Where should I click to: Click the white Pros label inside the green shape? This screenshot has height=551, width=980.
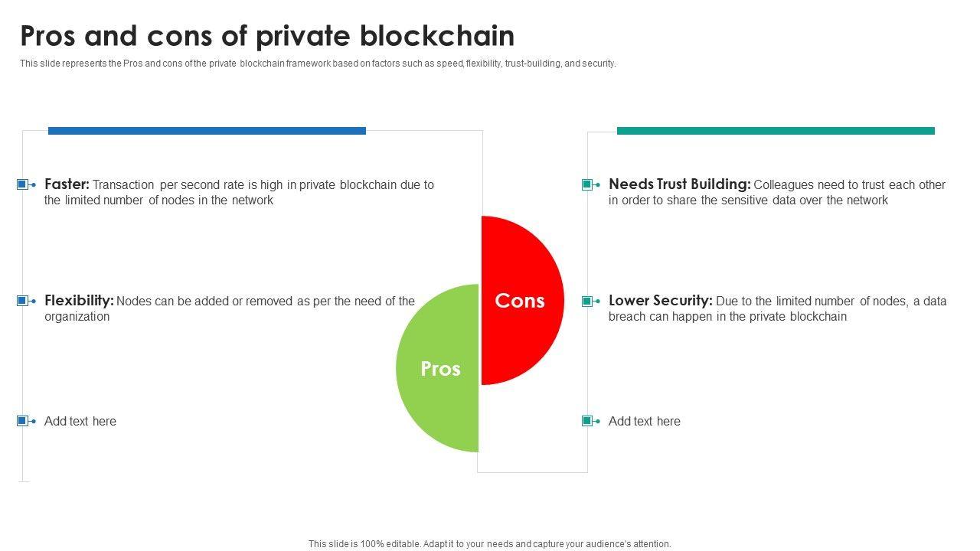440,369
